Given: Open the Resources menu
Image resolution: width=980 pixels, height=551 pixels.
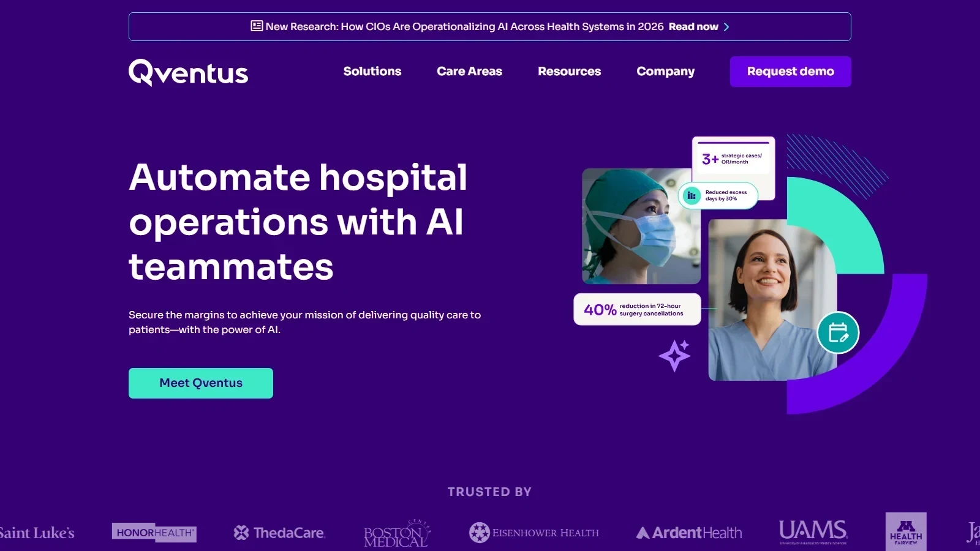Looking at the screenshot, I should coord(569,71).
